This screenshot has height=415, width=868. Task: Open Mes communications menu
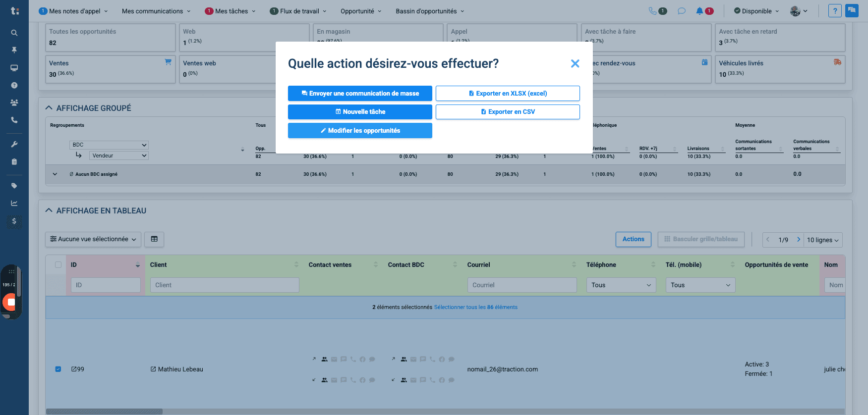click(x=156, y=11)
